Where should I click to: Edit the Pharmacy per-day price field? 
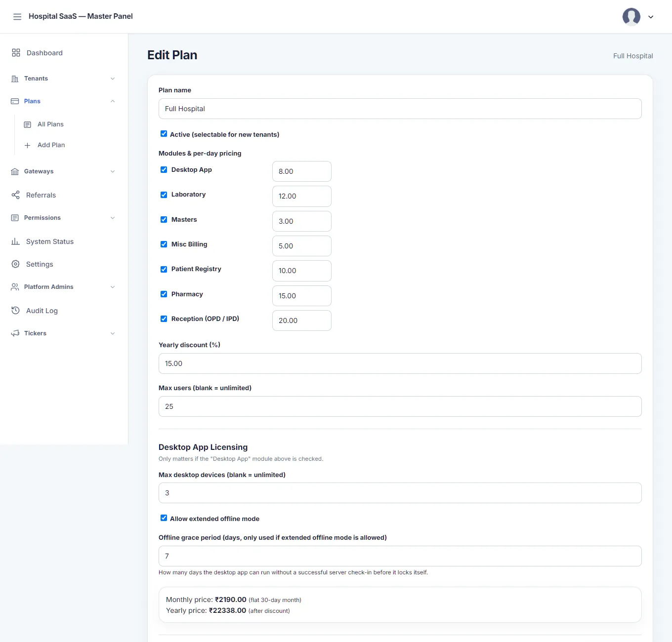click(302, 296)
